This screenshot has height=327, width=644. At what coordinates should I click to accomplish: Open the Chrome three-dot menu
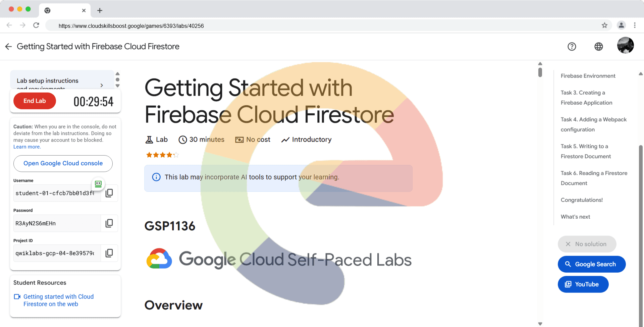[635, 25]
